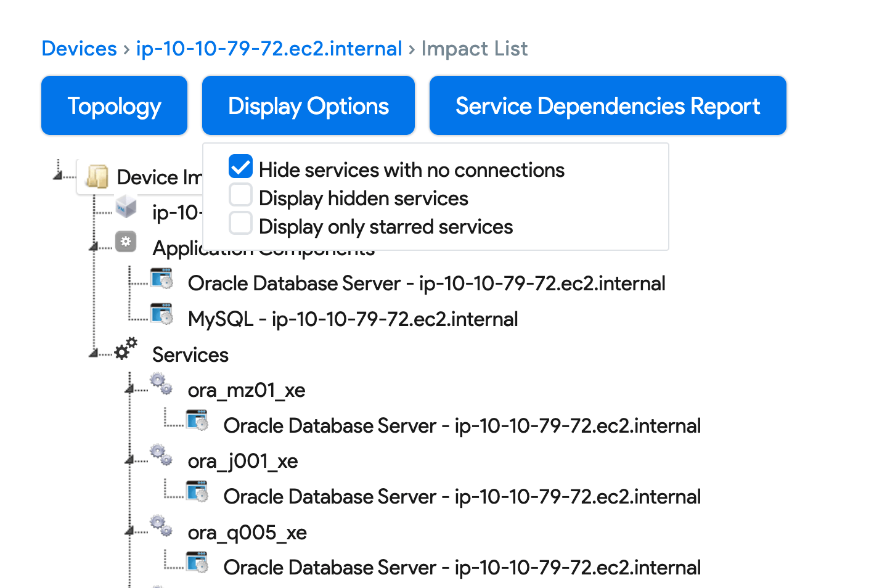This screenshot has height=588, width=874.
Task: Select the server cube icon for ip-10-10-79-72
Action: 126,208
